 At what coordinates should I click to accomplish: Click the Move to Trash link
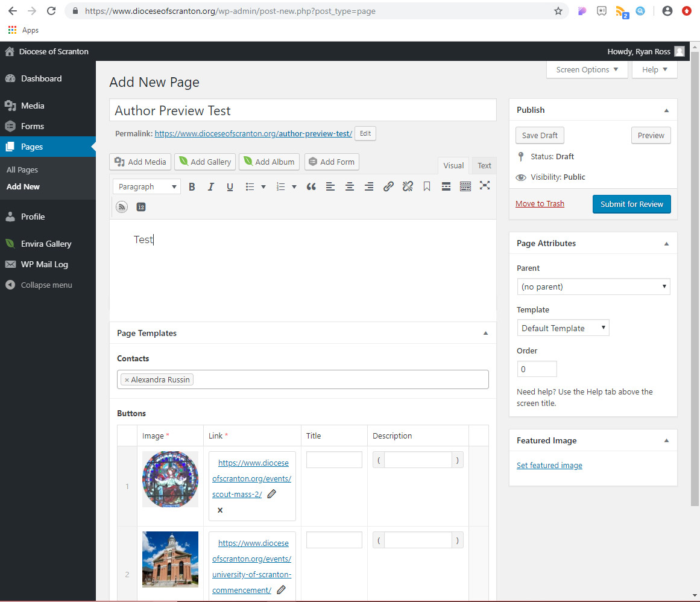click(540, 204)
